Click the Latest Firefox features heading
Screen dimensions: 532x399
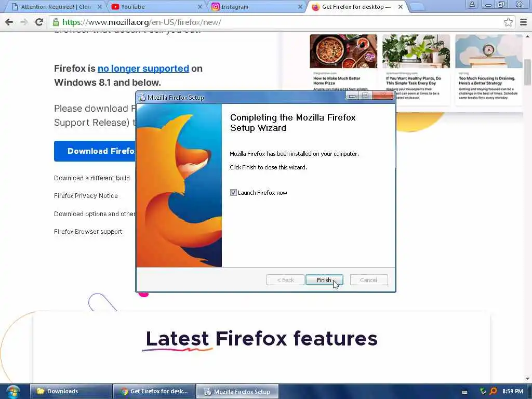click(262, 339)
